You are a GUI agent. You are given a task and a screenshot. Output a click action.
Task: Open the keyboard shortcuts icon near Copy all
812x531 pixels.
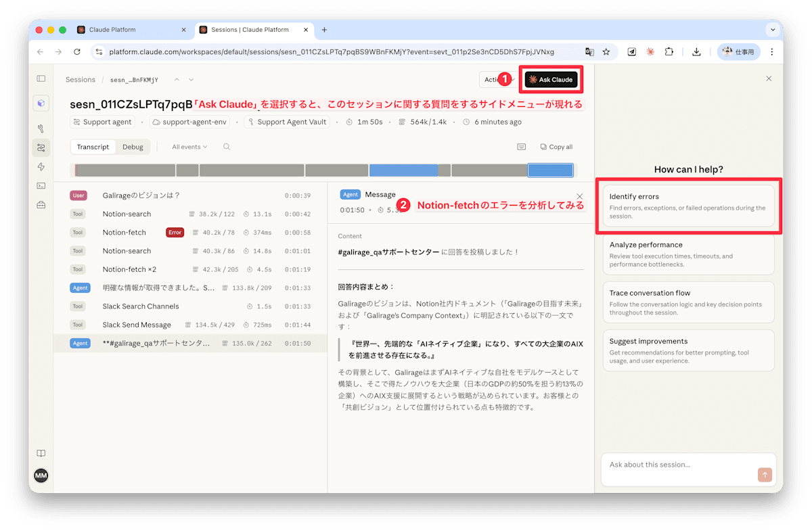click(522, 147)
